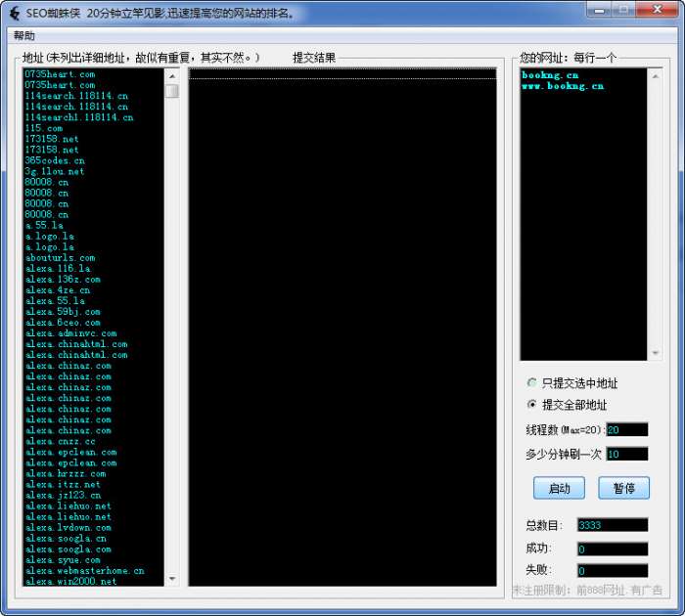Select 115.com in address list

point(44,128)
